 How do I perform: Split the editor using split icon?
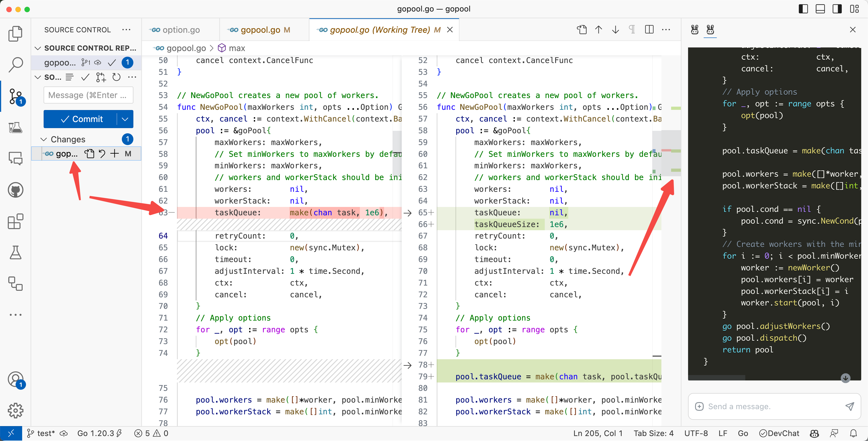click(649, 30)
